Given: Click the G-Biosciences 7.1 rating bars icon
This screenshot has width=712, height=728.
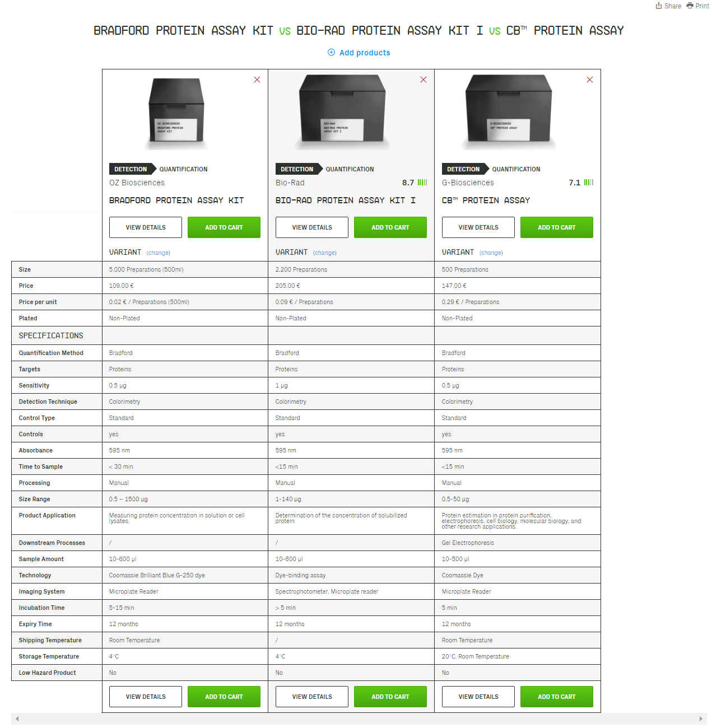Looking at the screenshot, I should coord(589,183).
